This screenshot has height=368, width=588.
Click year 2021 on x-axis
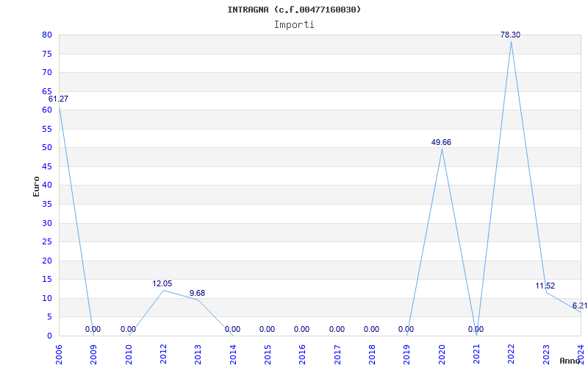point(476,355)
